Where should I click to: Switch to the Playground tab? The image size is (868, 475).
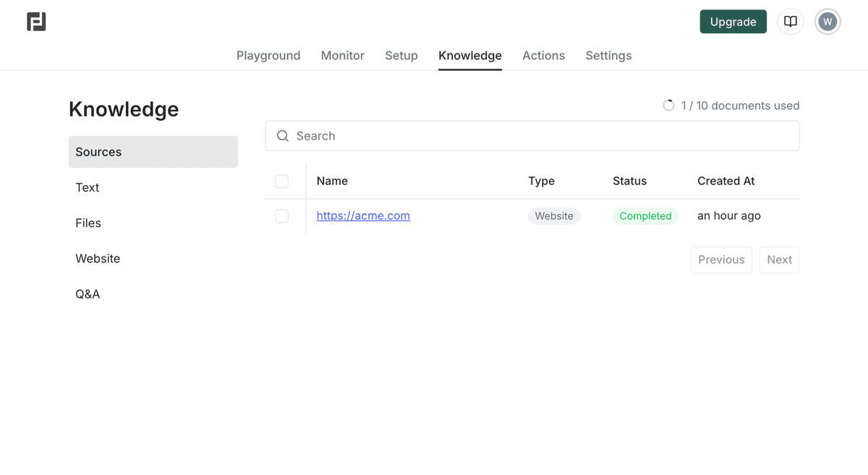pyautogui.click(x=268, y=56)
